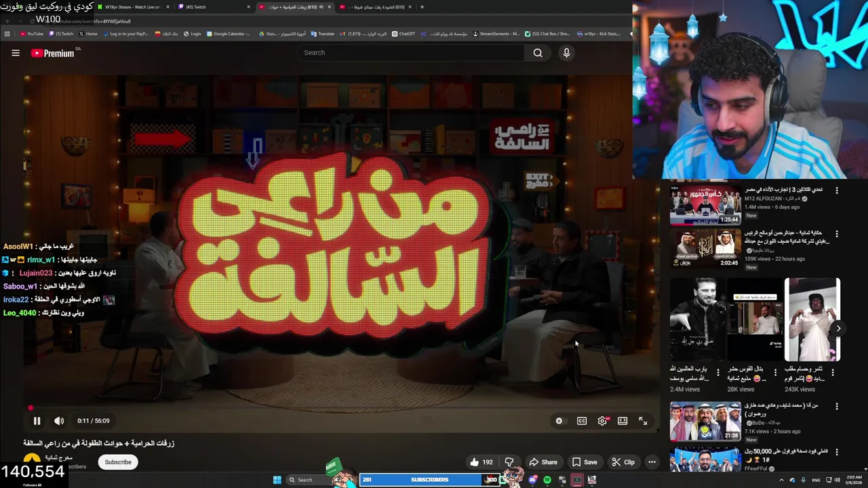Show hidden system tray icons

coord(781,480)
